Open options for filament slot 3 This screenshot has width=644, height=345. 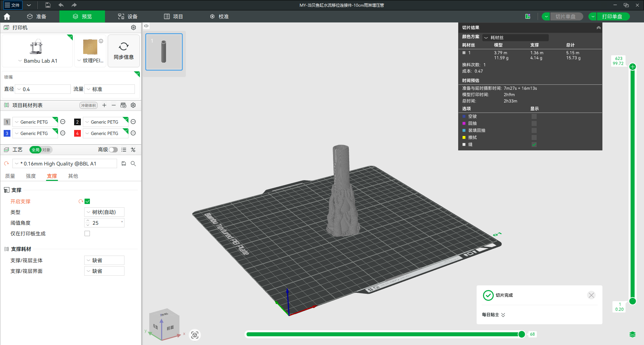[x=63, y=133]
